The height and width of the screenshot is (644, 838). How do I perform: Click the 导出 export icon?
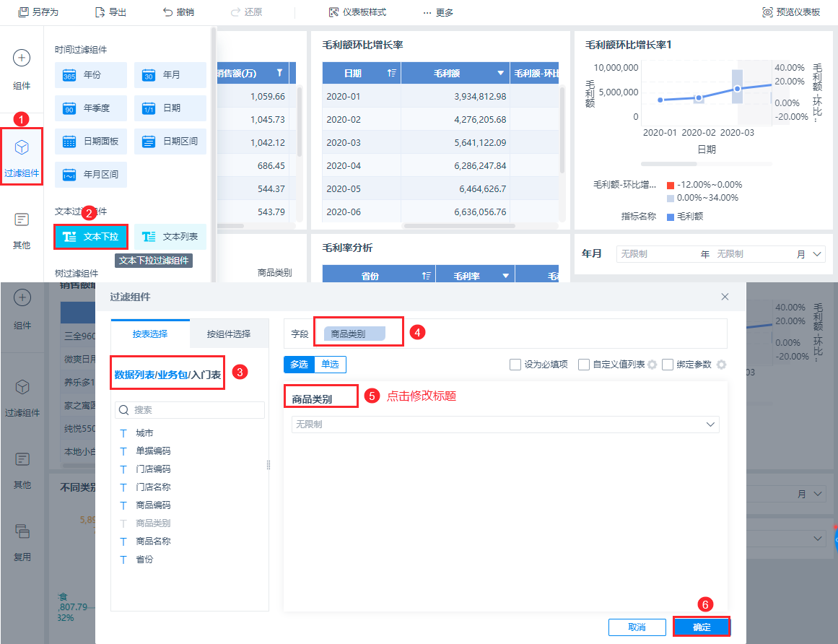100,12
